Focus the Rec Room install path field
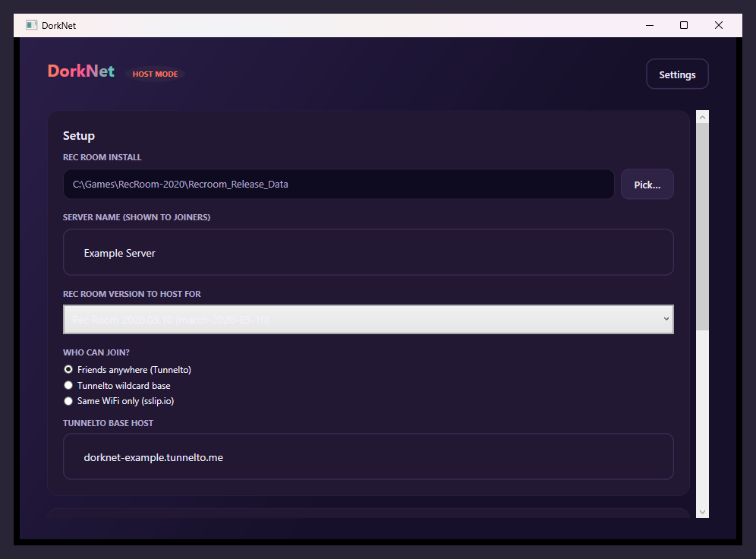 [x=339, y=185]
